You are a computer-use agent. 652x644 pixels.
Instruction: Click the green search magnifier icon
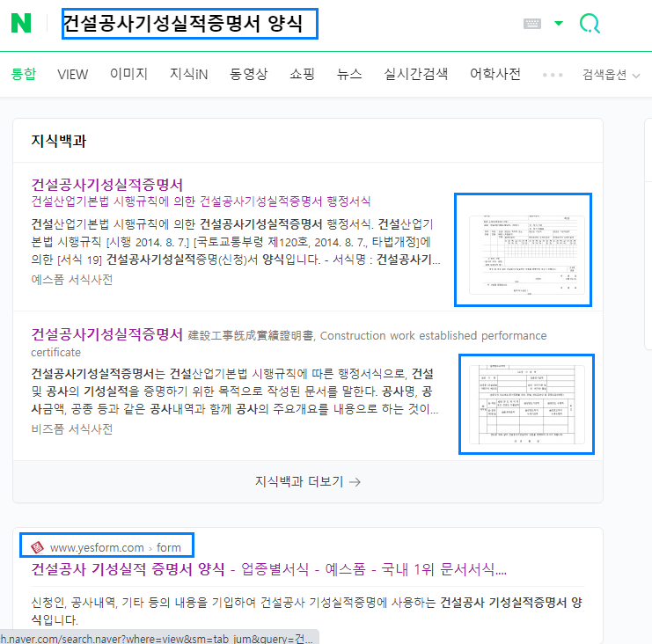[590, 23]
